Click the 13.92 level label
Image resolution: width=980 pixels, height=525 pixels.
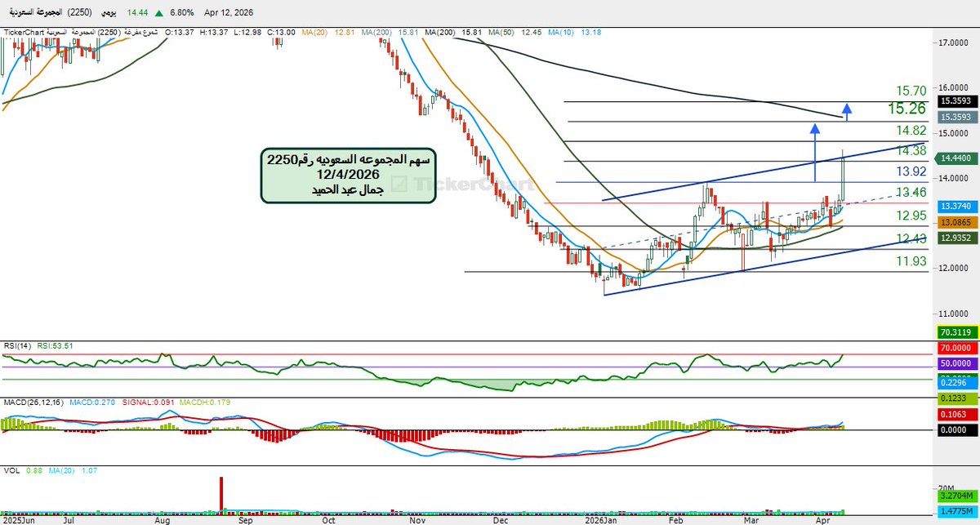tap(911, 171)
